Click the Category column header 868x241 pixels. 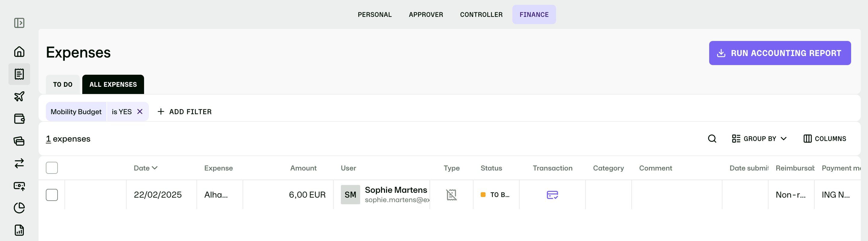click(608, 168)
